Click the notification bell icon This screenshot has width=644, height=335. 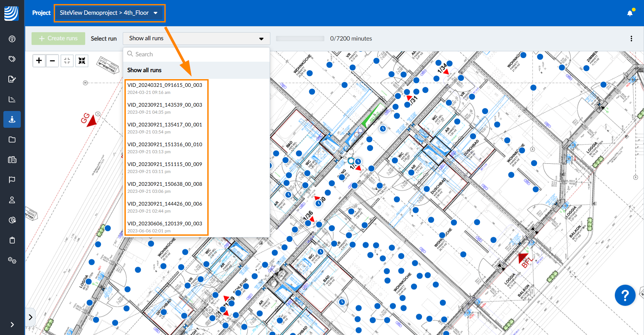tap(630, 13)
